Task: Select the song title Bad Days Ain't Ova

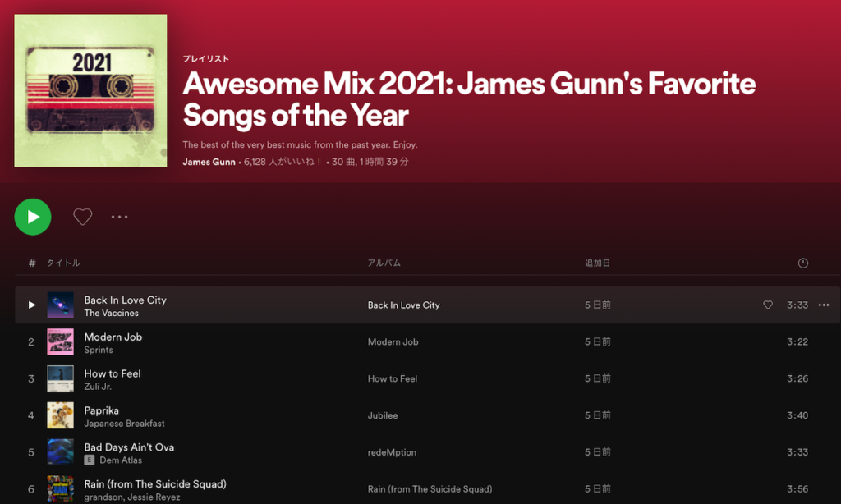Action: (x=129, y=447)
